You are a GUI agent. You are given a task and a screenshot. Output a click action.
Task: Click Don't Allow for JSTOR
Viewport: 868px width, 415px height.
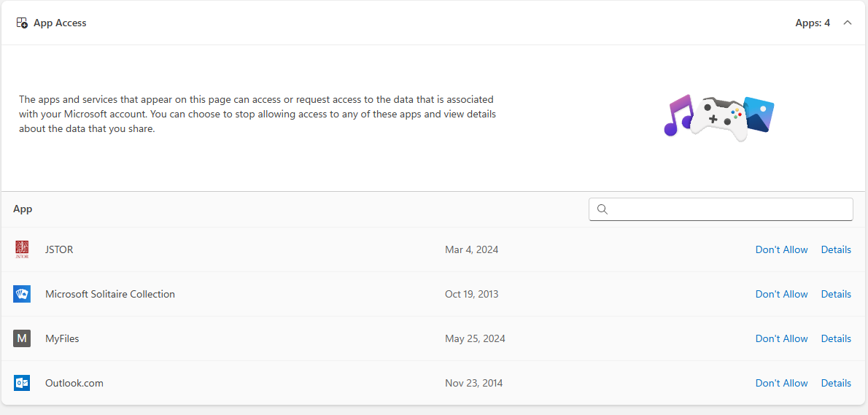pyautogui.click(x=781, y=249)
